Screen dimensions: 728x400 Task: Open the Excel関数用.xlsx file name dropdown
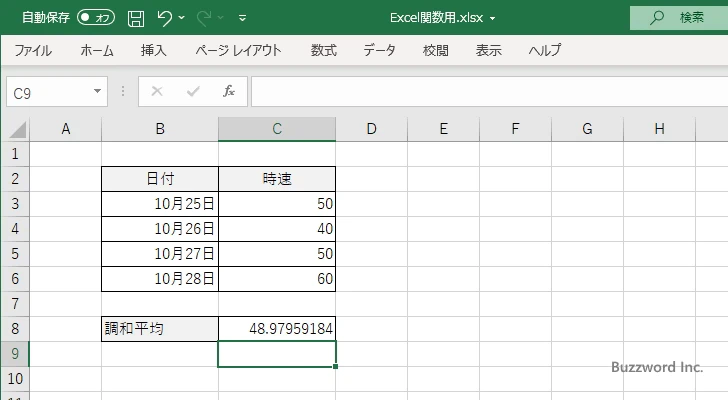[493, 19]
